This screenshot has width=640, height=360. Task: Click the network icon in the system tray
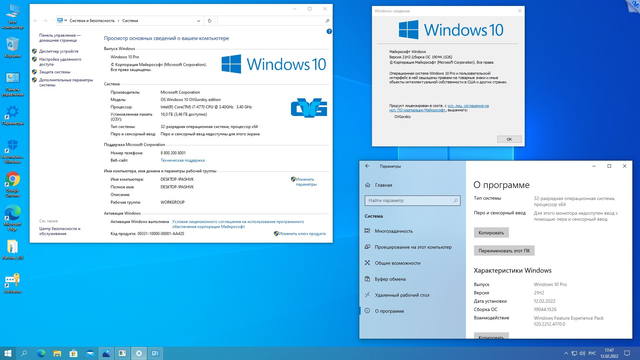574,353
